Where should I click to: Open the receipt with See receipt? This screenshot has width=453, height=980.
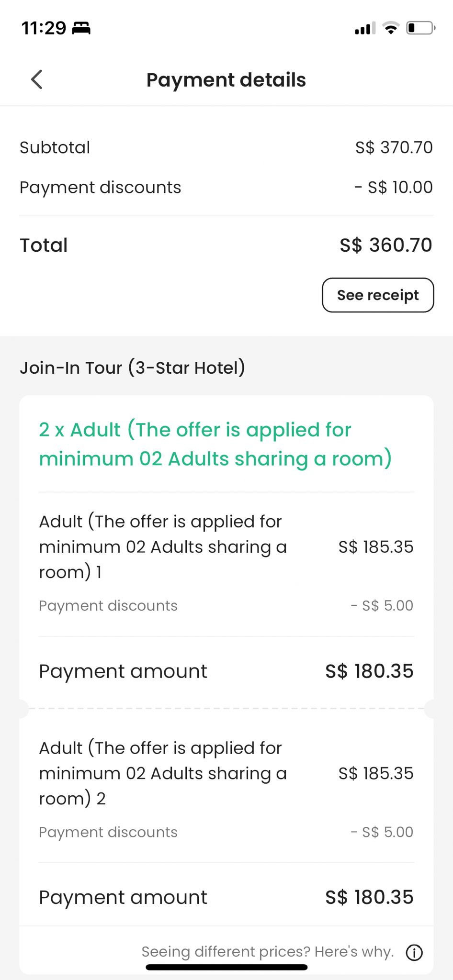378,295
